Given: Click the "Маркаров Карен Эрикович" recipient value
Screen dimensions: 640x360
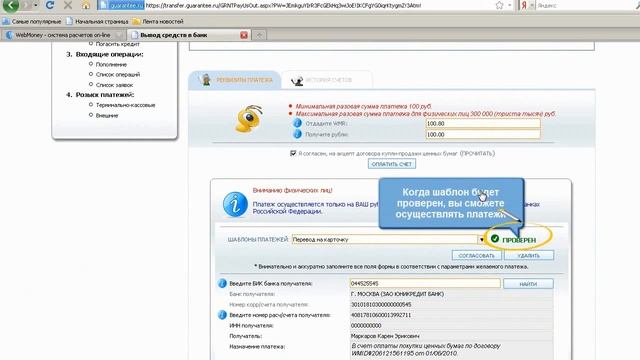Looking at the screenshot, I should click(385, 336).
